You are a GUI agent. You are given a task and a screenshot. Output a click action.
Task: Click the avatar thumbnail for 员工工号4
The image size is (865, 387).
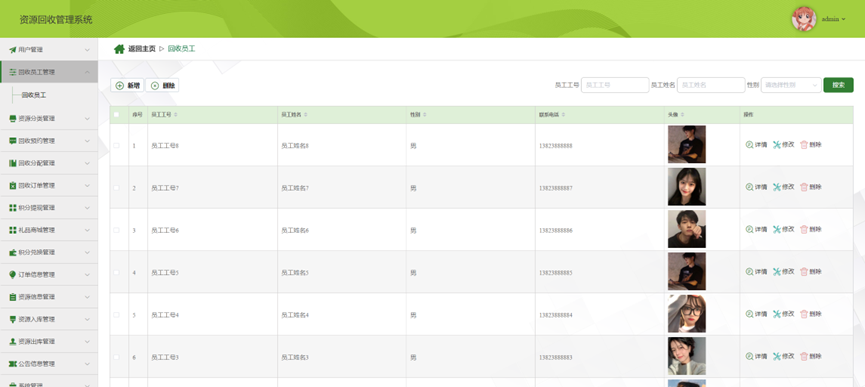click(x=686, y=314)
